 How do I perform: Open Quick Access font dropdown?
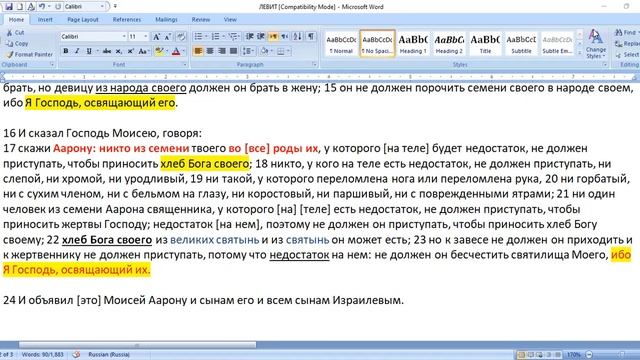[102, 7]
